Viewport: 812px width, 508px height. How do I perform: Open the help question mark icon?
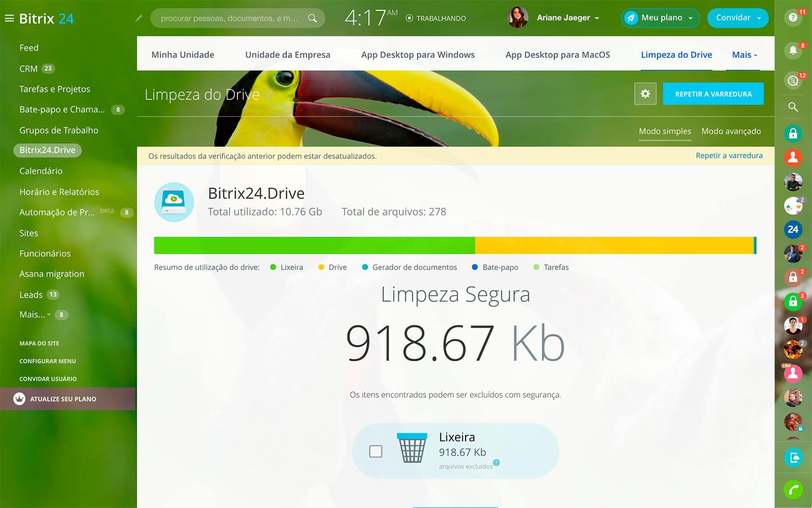(x=793, y=18)
